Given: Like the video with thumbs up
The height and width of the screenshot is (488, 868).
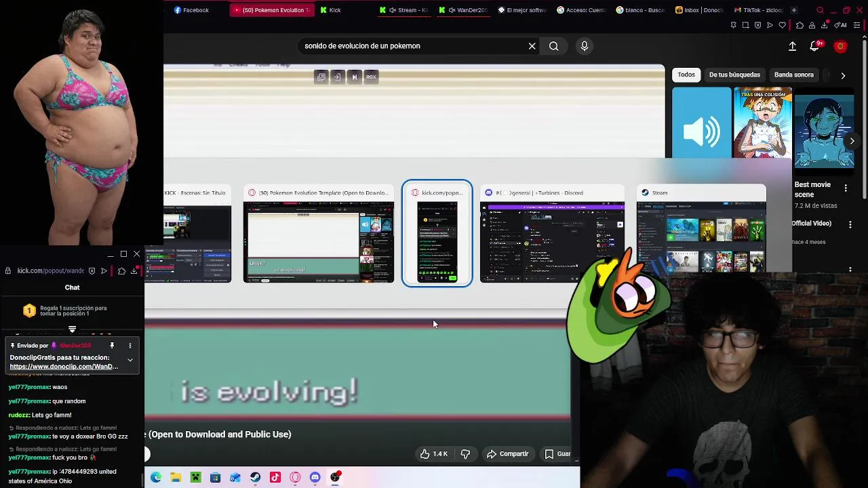Looking at the screenshot, I should (433, 454).
